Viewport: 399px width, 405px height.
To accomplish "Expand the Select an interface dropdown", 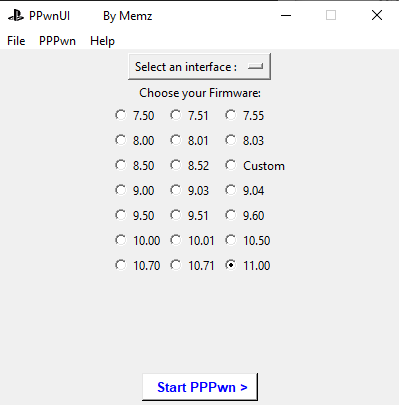I will [199, 67].
